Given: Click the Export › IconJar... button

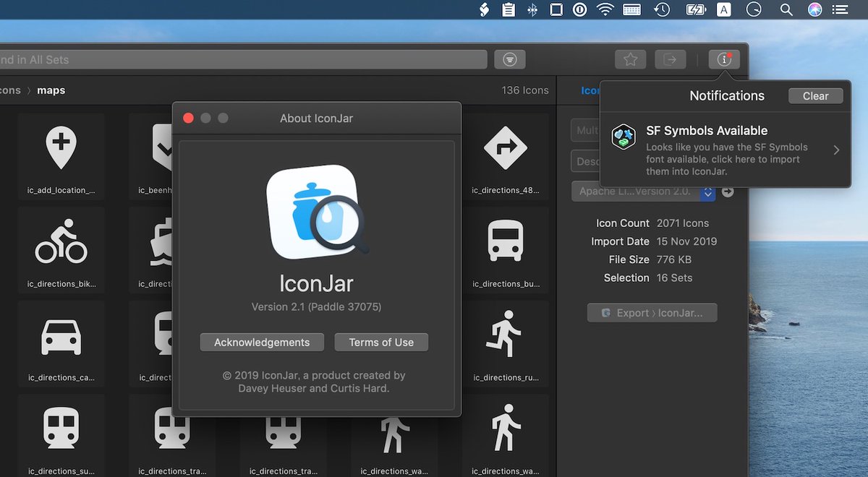Looking at the screenshot, I should 652,313.
